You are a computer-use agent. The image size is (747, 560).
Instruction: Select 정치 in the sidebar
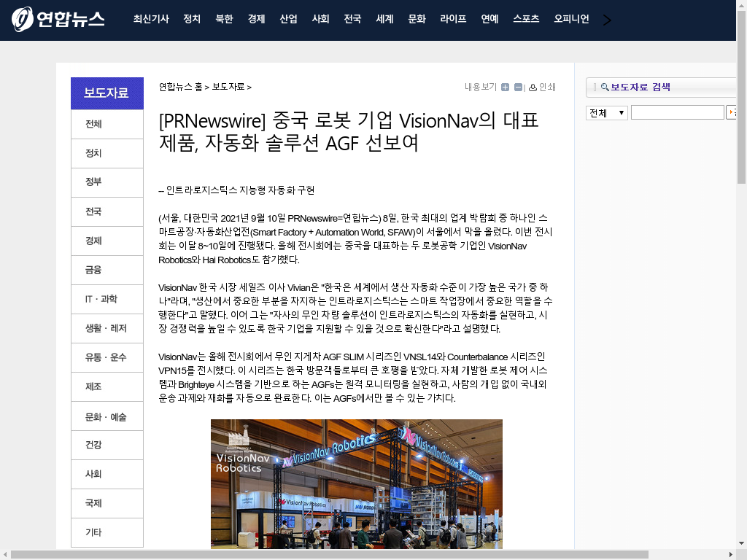click(107, 153)
